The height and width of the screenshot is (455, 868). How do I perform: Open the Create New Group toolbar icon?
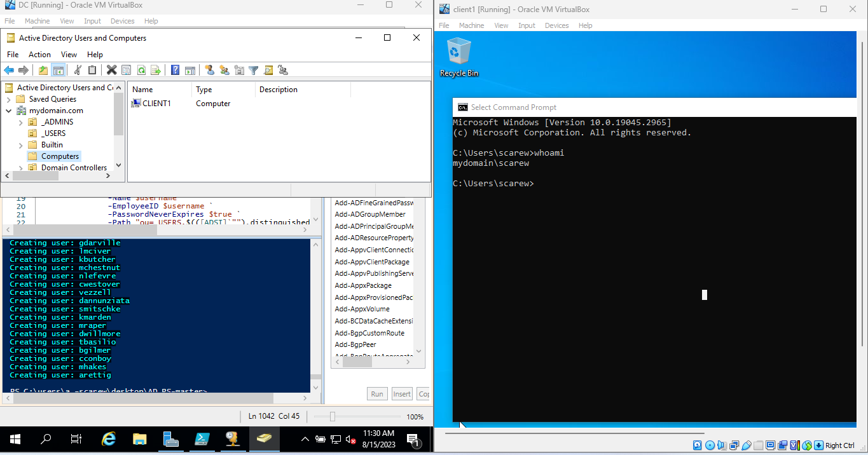(x=224, y=70)
